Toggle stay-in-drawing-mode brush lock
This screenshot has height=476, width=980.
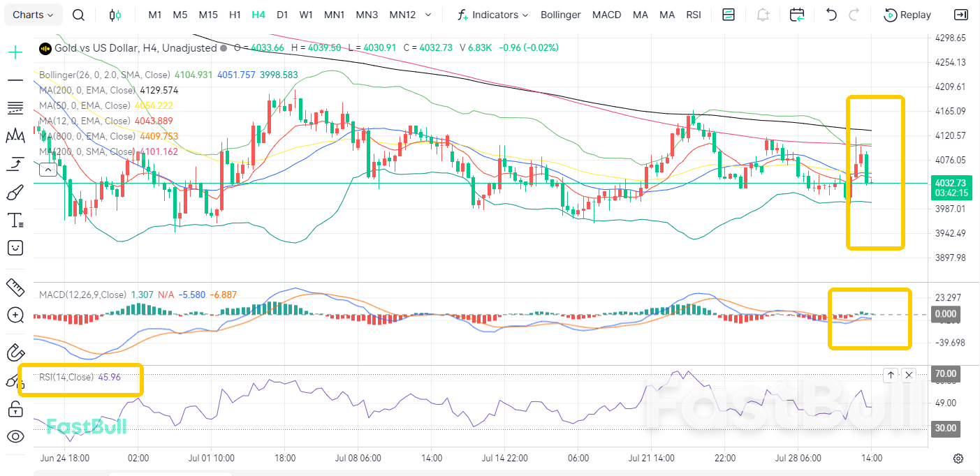(x=15, y=380)
